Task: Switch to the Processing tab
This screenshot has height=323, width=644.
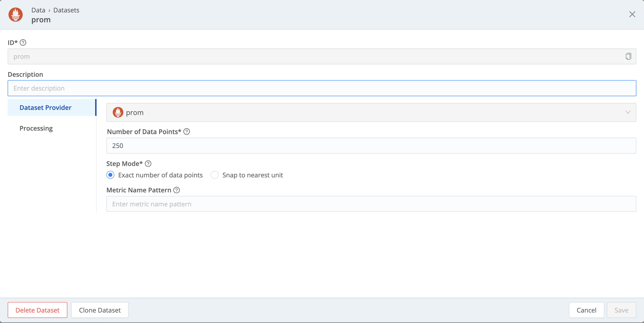Action: point(36,128)
